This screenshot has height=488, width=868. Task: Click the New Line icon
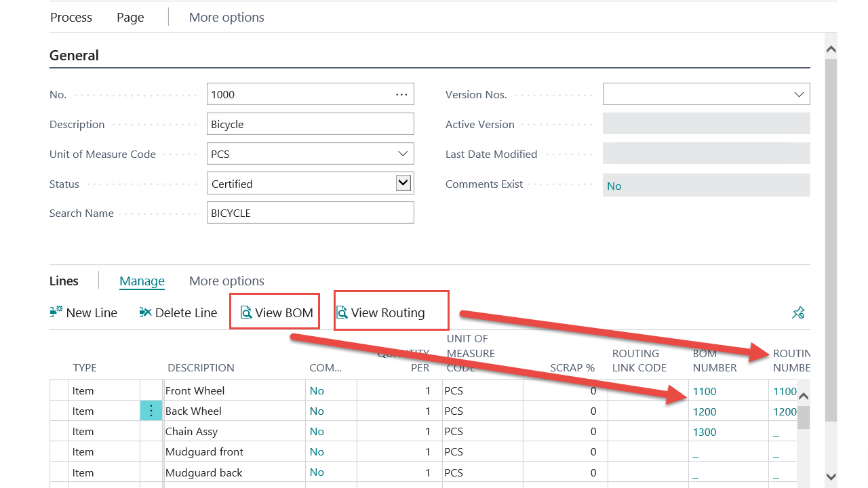tap(56, 312)
